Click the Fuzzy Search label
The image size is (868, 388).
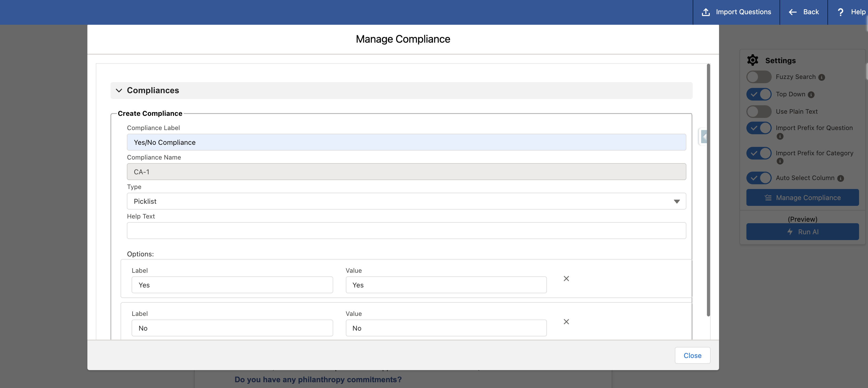(796, 77)
